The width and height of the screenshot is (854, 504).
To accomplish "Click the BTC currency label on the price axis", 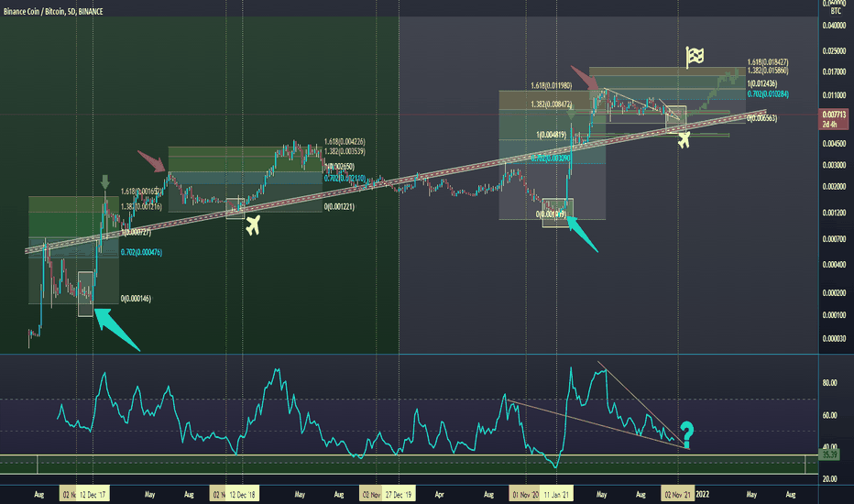I will [836, 11].
